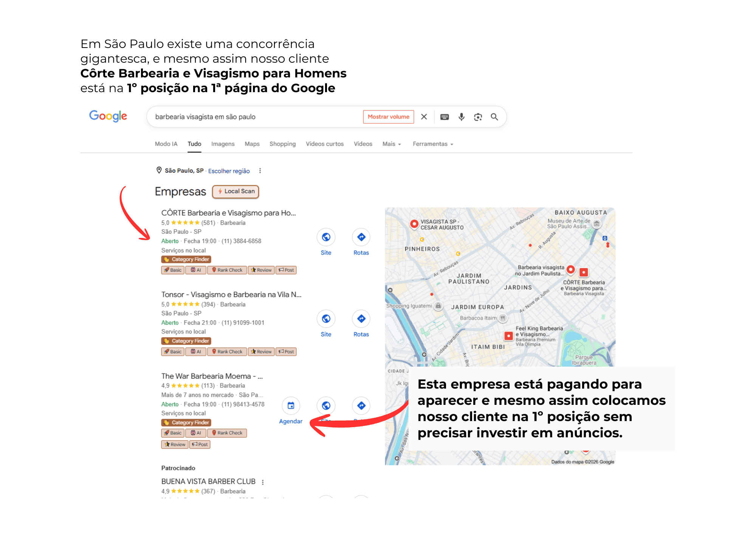Viewport: 756px width, 534px height.
Task: Click Category Finder under The War Barbearia
Action: point(186,423)
